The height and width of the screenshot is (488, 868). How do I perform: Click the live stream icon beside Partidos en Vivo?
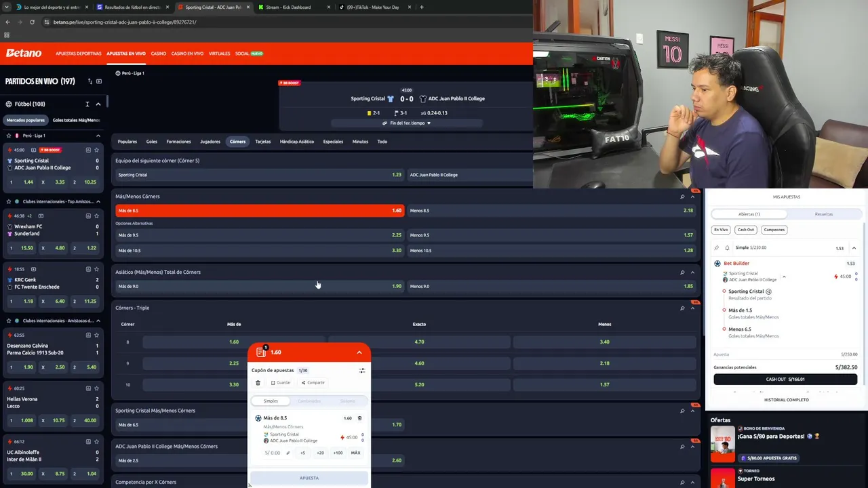tap(99, 81)
